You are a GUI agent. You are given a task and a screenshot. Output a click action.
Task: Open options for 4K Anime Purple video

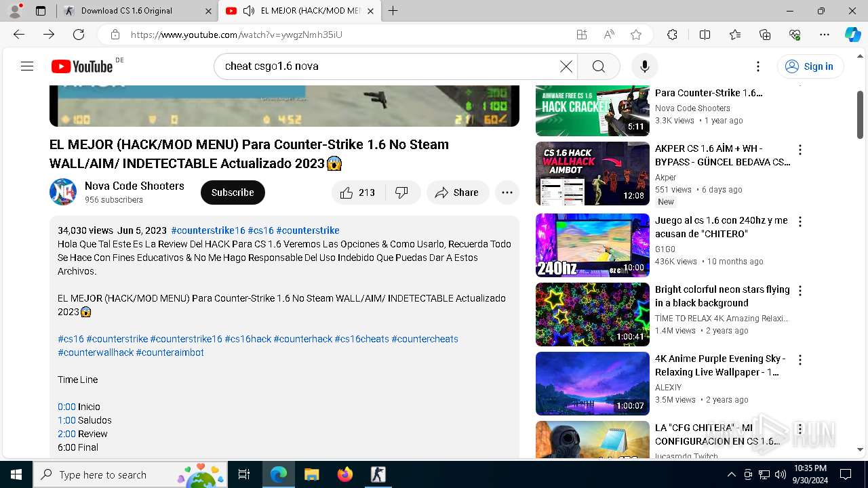coord(800,360)
